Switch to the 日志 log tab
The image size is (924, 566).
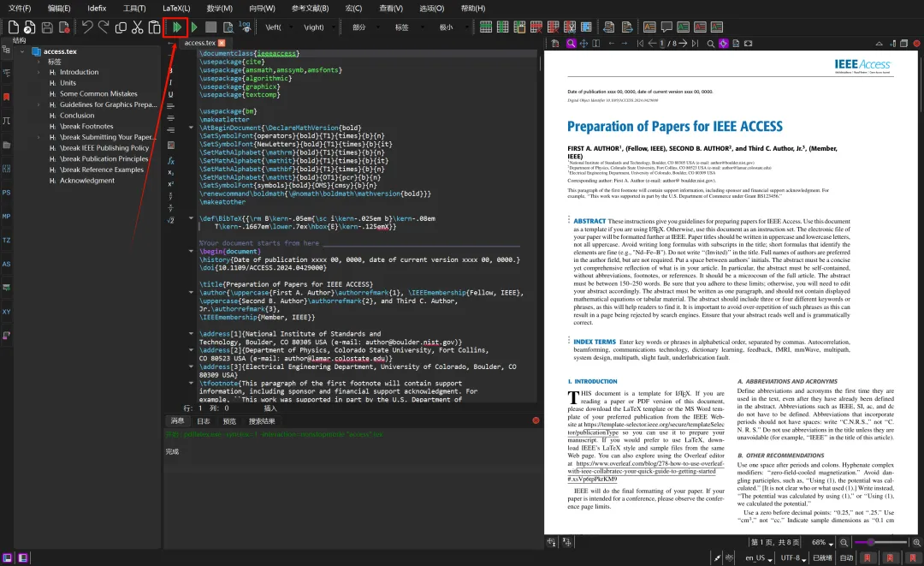[204, 421]
